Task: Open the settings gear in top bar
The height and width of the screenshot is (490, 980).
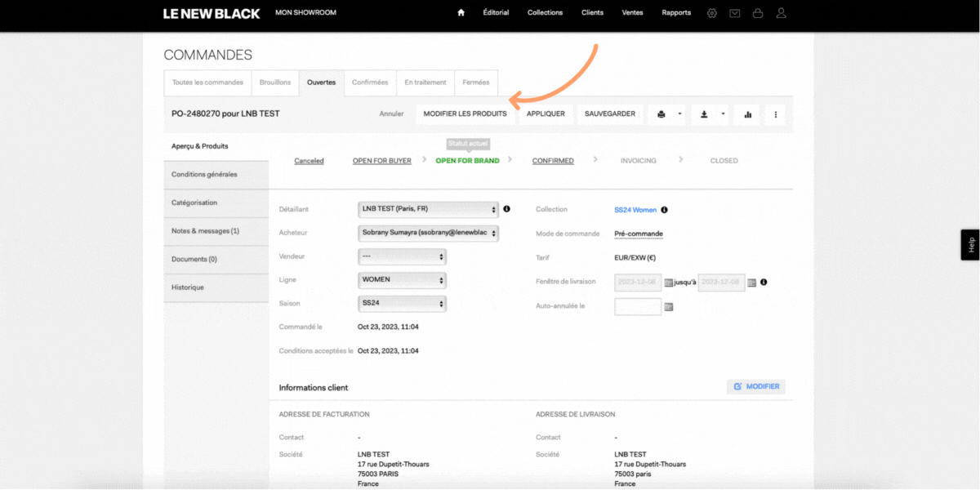Action: (712, 13)
